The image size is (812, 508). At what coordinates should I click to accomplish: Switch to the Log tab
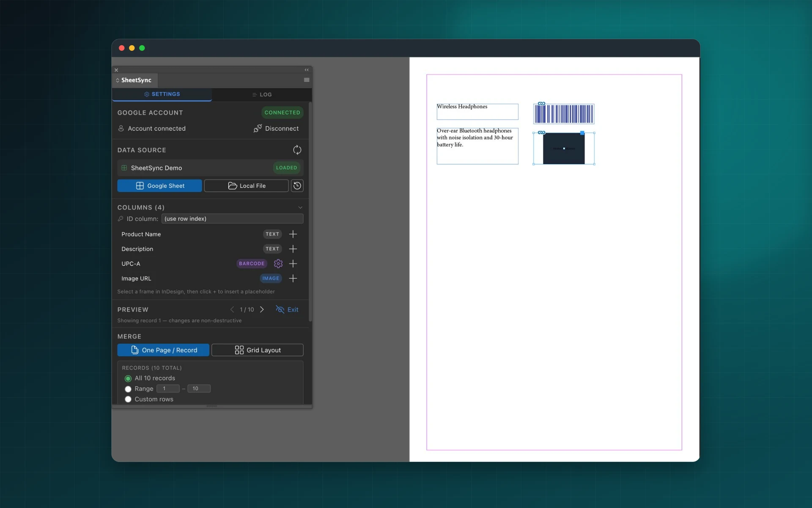(x=262, y=94)
